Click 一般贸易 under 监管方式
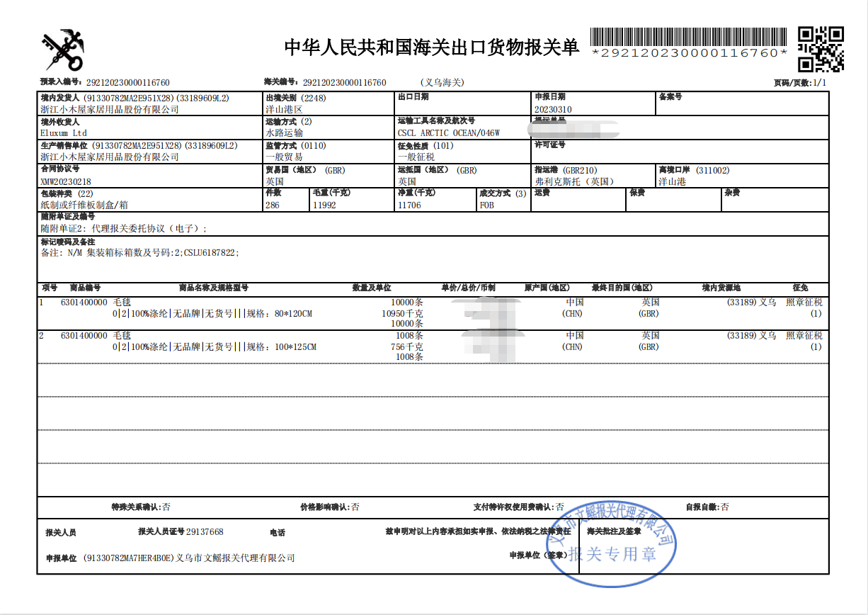 [x=284, y=157]
